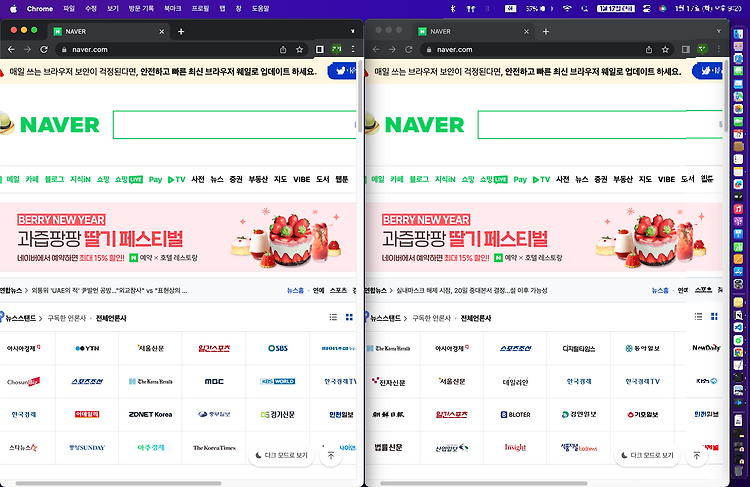
Task: Bookmark page with star in right window
Action: pos(665,49)
